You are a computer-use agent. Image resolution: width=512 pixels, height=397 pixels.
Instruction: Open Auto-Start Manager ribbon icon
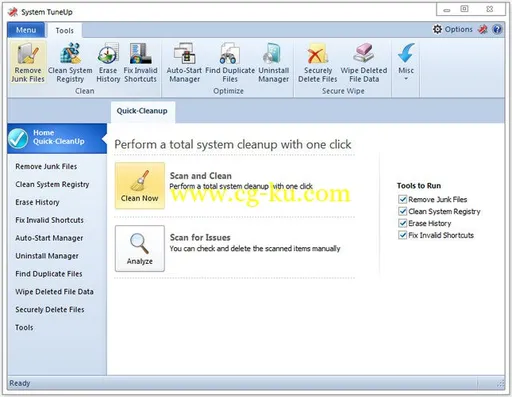pyautogui.click(x=184, y=62)
